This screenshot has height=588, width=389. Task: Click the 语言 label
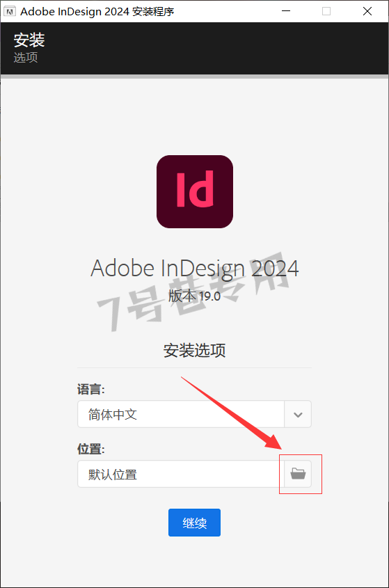point(90,389)
